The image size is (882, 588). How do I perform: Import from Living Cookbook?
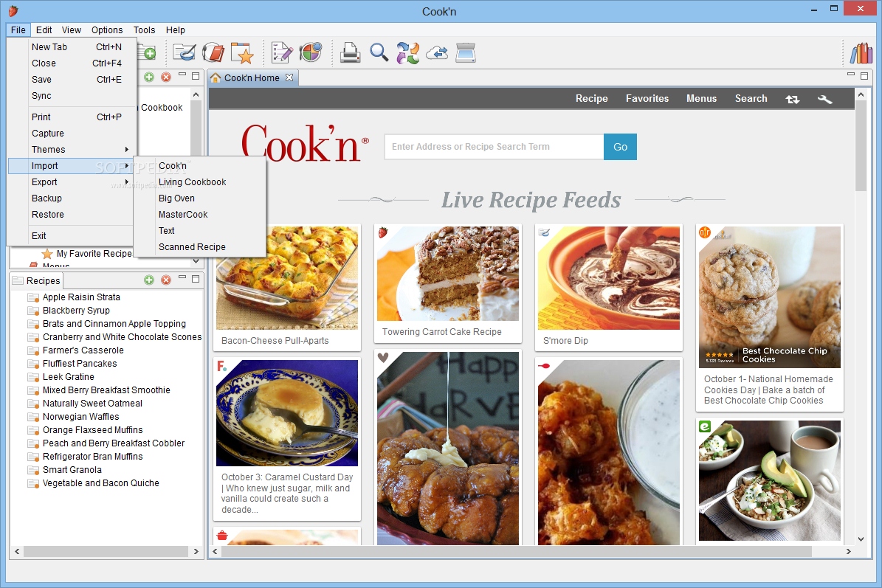200,182
